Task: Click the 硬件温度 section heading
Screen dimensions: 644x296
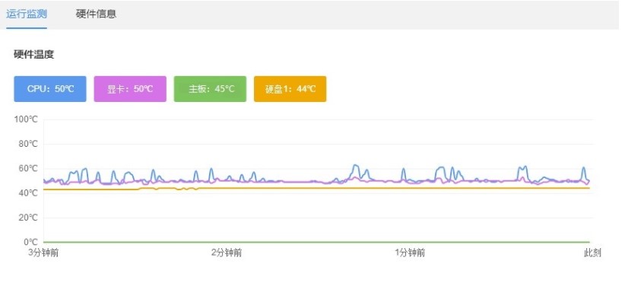Action: (33, 54)
